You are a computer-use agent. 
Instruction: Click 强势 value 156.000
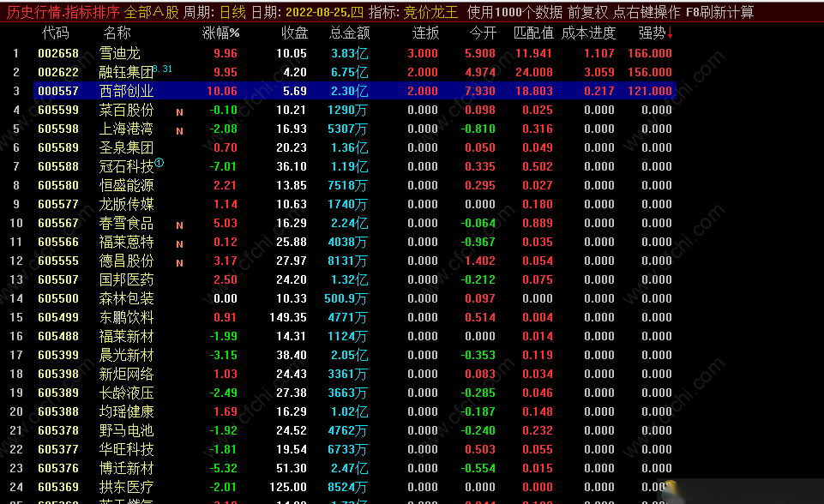pos(650,72)
